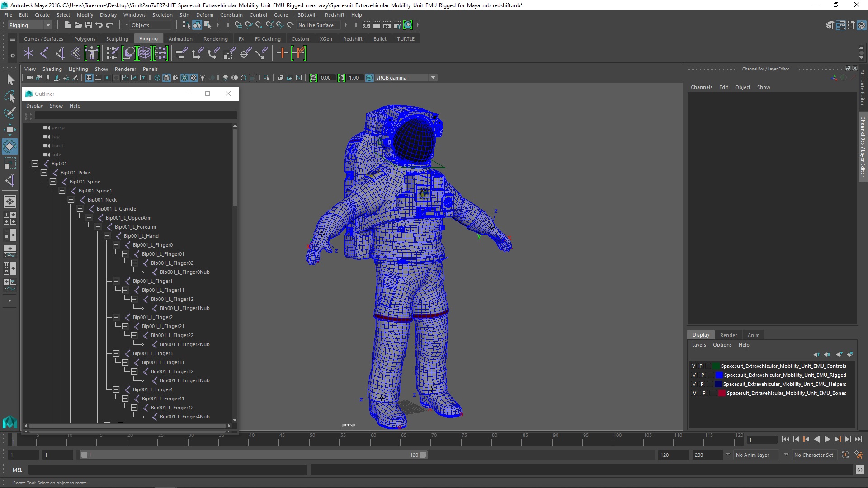Open the sRGB gamma dropdown
The width and height of the screenshot is (868, 488).
(x=433, y=78)
